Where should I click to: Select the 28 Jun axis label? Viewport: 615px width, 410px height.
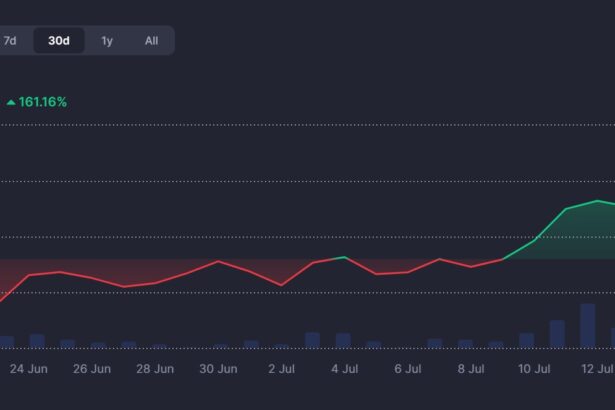click(156, 369)
